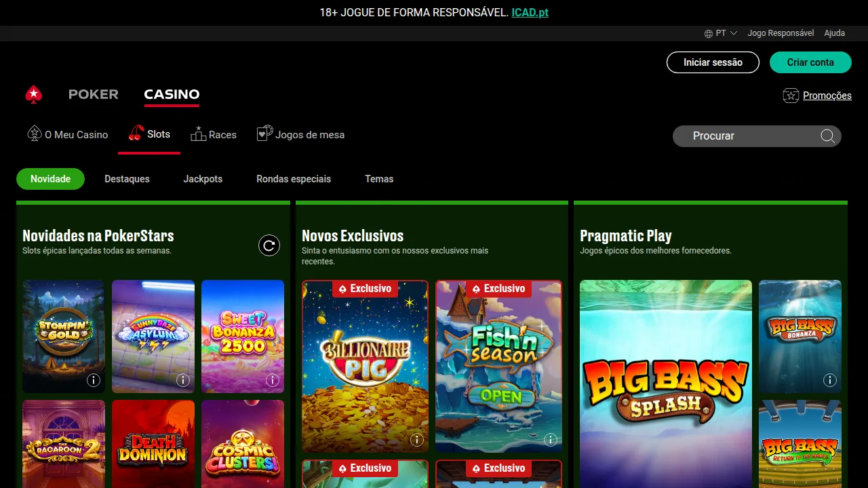Click the globe language icon
The width and height of the screenshot is (868, 488).
pos(709,33)
